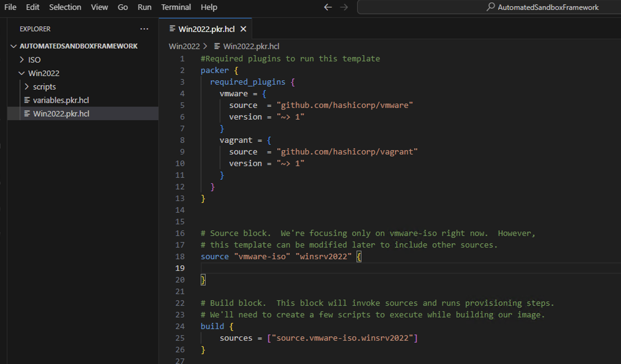This screenshot has height=364, width=621.
Task: Click the Win2022.pkr.hcl breadcrumb item
Action: point(251,46)
